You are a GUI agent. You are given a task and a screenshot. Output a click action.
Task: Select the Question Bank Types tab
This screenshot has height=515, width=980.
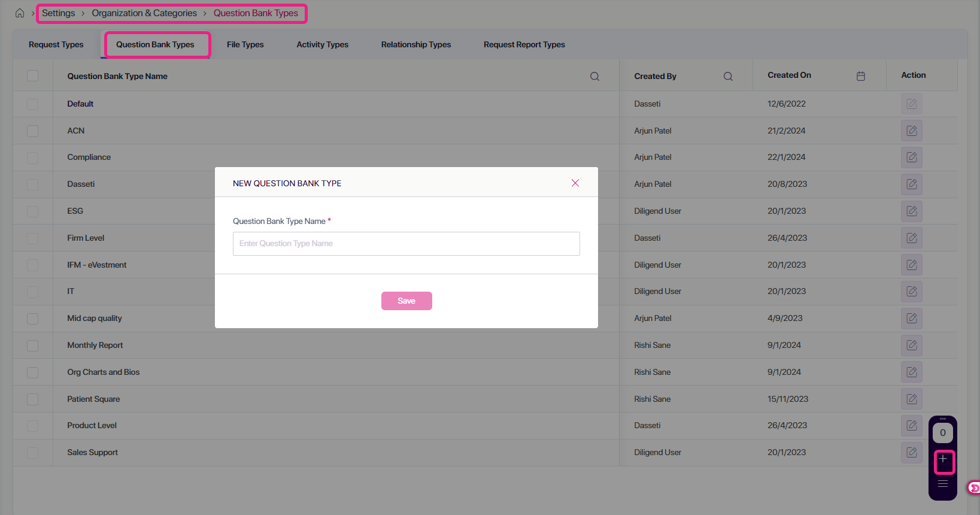coord(155,44)
